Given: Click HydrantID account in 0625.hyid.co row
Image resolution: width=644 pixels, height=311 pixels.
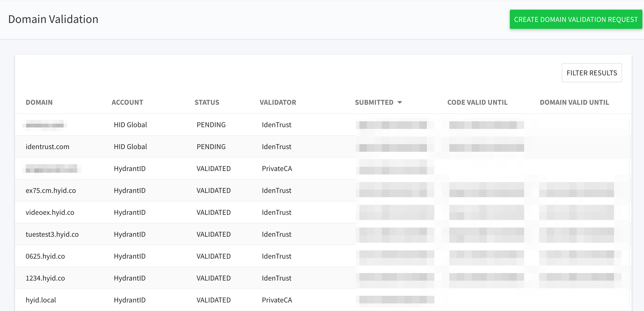Looking at the screenshot, I should [x=130, y=256].
